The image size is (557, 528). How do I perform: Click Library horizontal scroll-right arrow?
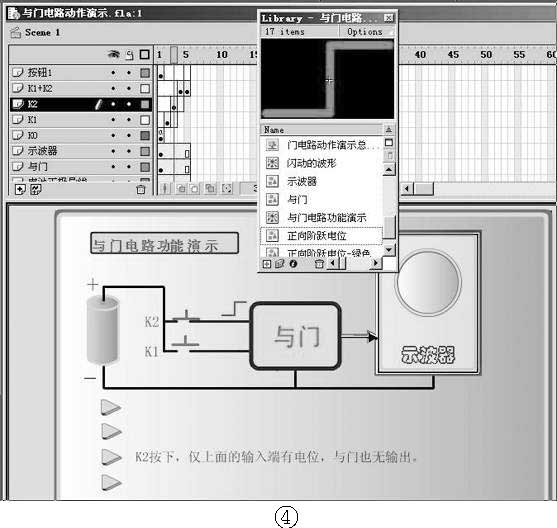point(375,263)
